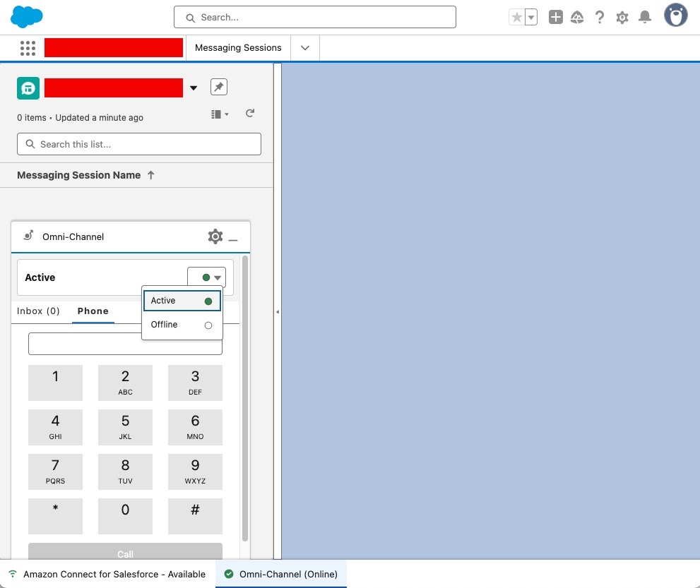Click the phone number entry field

click(x=125, y=344)
